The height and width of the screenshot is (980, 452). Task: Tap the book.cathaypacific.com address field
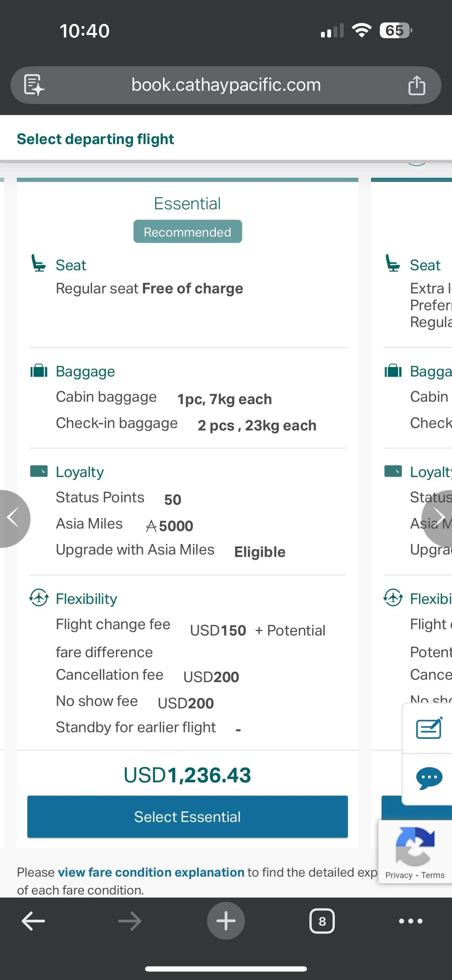(226, 85)
